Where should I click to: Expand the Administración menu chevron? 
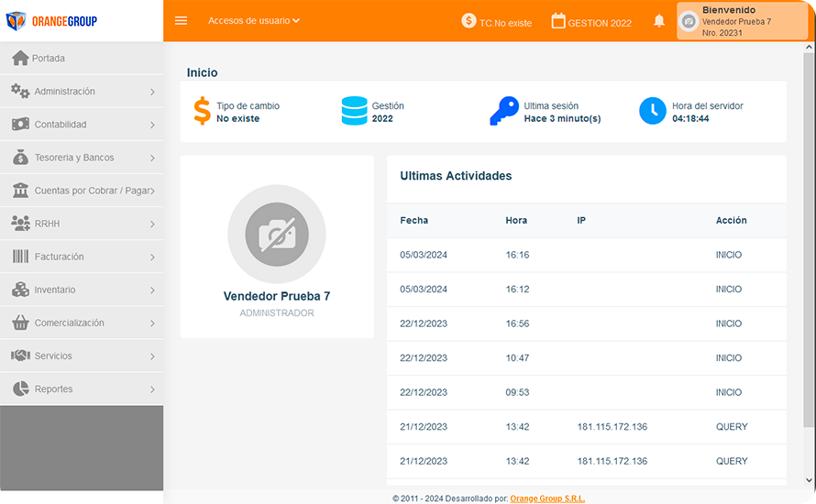click(152, 92)
